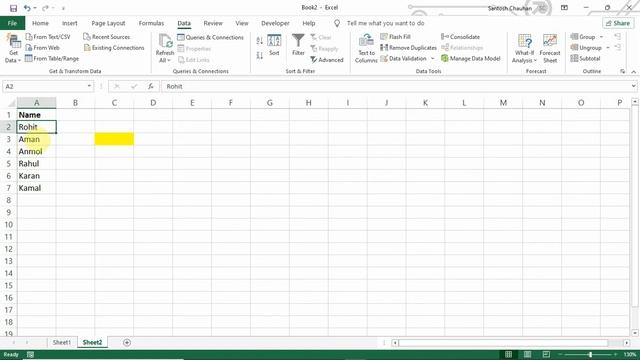
Task: Click the Ungroup icon
Action: (x=575, y=48)
